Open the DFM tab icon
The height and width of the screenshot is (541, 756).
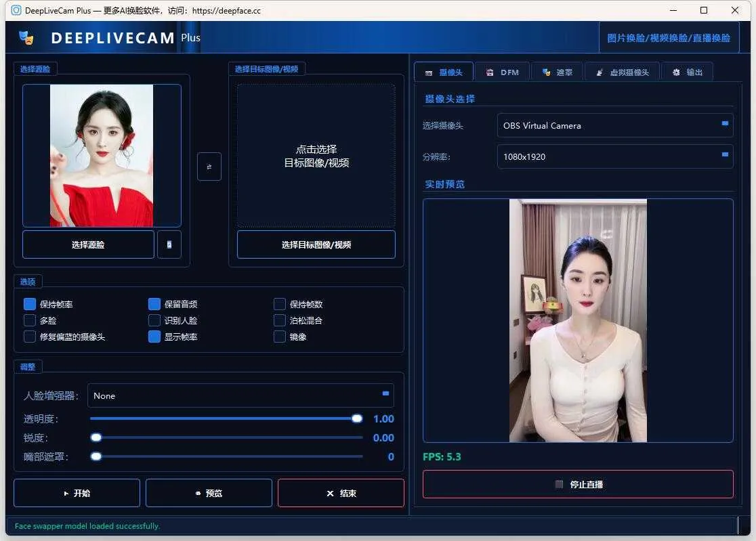pyautogui.click(x=489, y=71)
